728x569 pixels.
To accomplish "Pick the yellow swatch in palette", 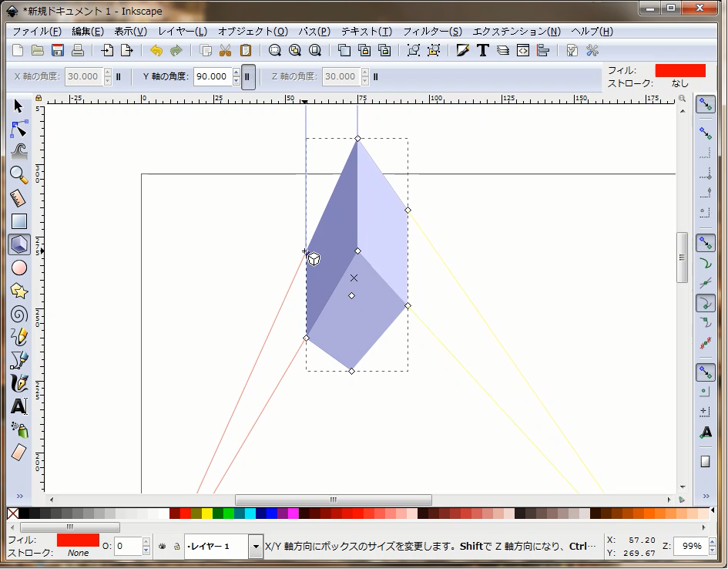I will (x=206, y=513).
